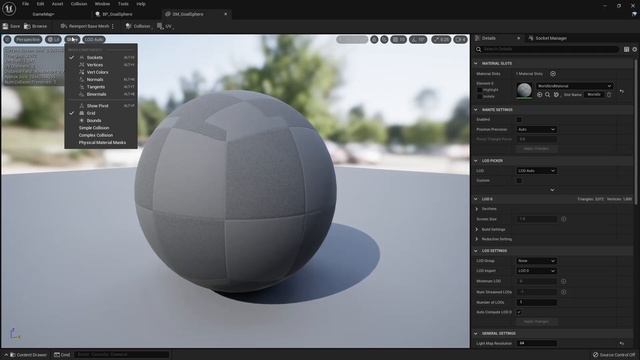Open the material asset picker dropdown
Image resolution: width=640 pixels, height=360 pixels.
point(574,86)
